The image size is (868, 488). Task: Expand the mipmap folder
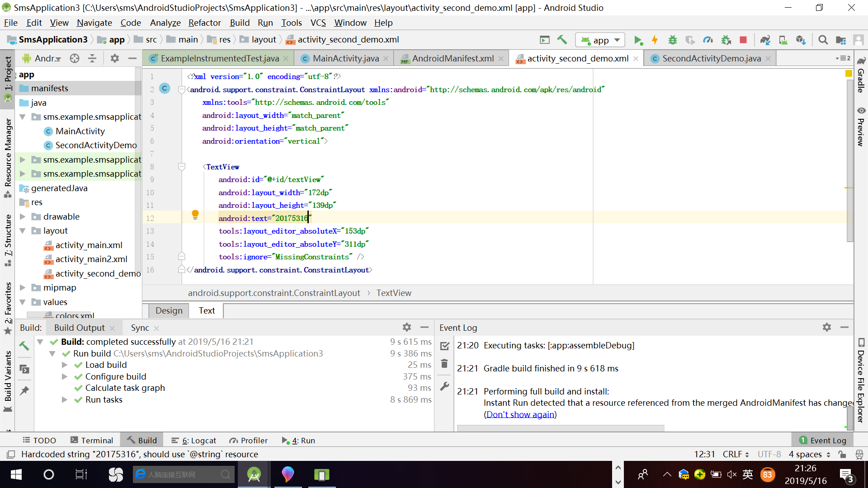22,288
